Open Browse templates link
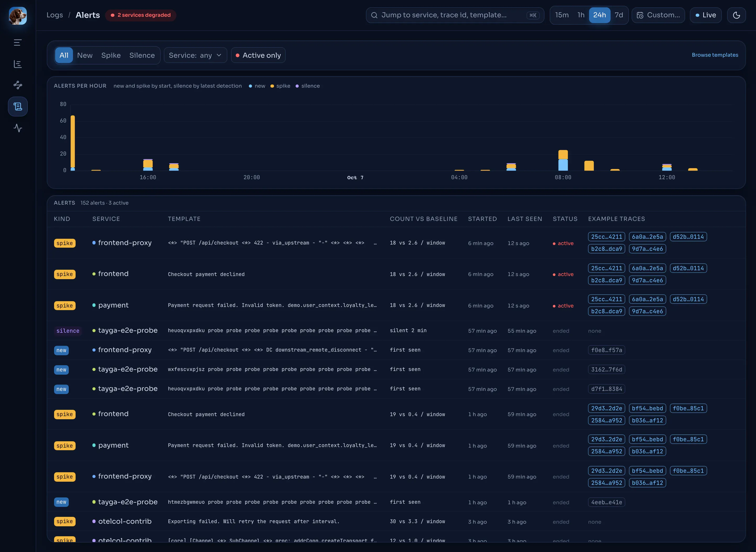 click(715, 55)
